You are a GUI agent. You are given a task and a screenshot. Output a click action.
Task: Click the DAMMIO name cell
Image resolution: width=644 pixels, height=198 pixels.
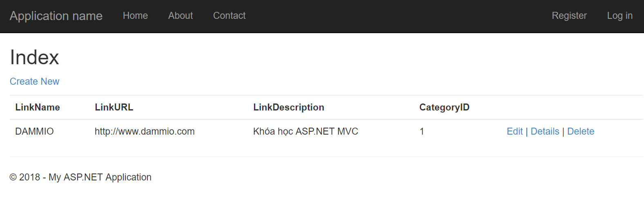point(34,131)
